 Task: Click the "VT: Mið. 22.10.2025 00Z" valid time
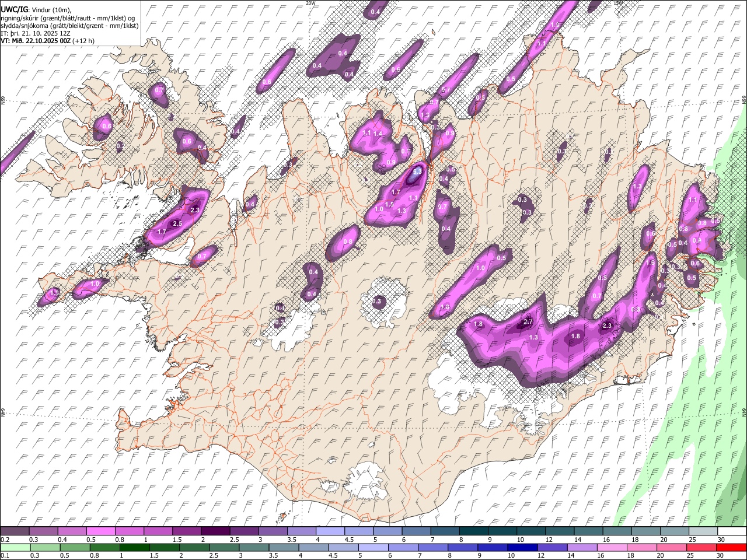[36, 41]
